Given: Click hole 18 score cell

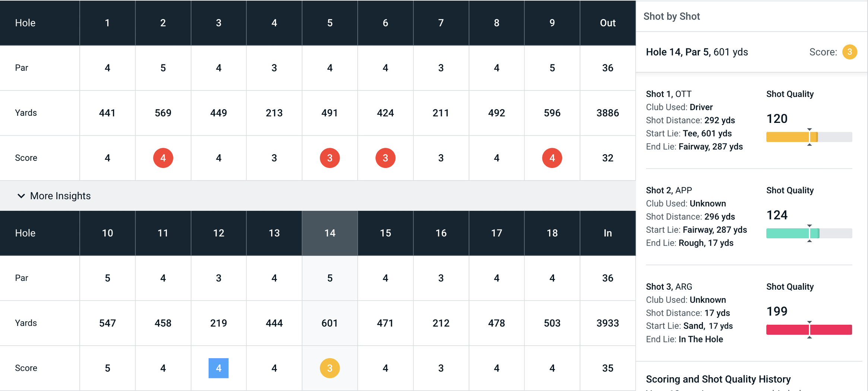Looking at the screenshot, I should point(552,368).
